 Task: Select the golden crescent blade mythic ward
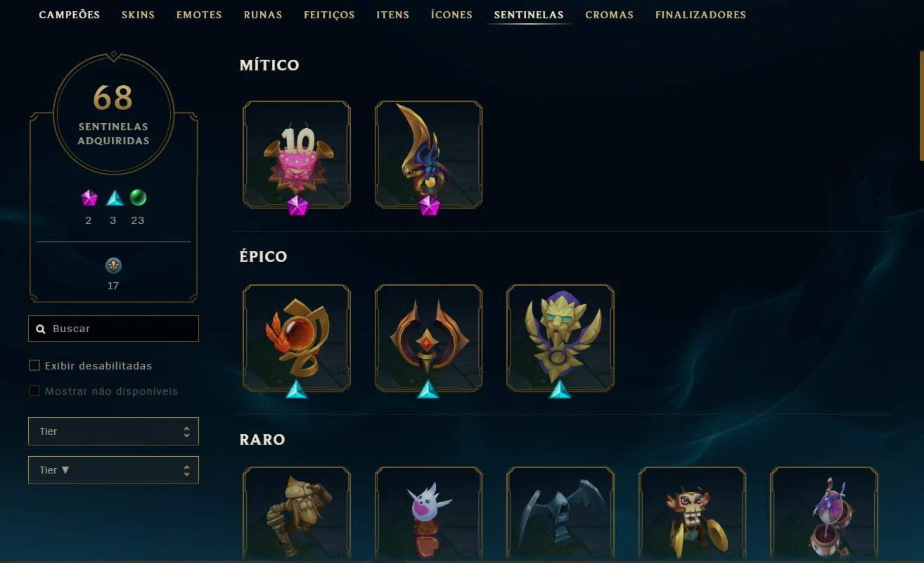click(x=429, y=155)
